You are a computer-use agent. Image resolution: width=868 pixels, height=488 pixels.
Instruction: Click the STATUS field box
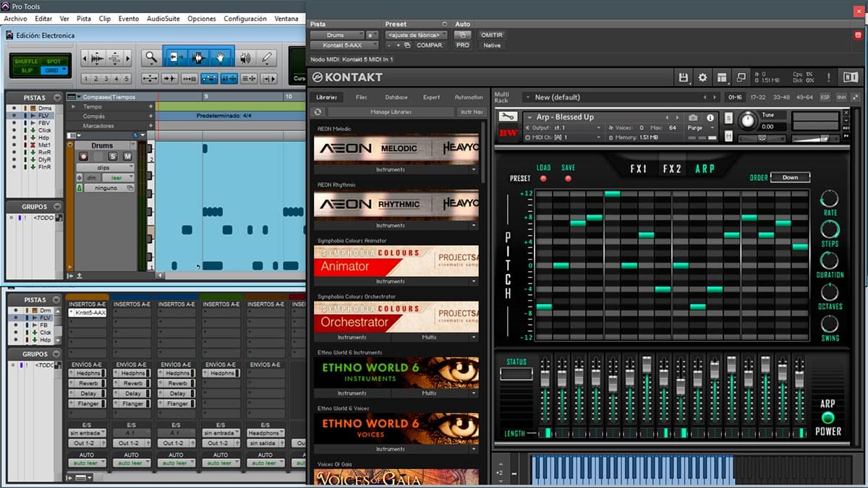[516, 374]
